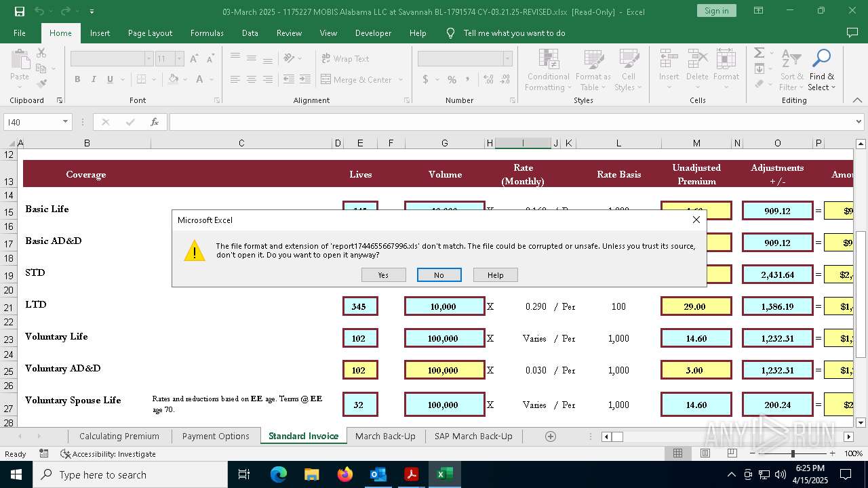Switch to the Formulas tab
This screenshot has height=488, width=868.
tap(207, 33)
